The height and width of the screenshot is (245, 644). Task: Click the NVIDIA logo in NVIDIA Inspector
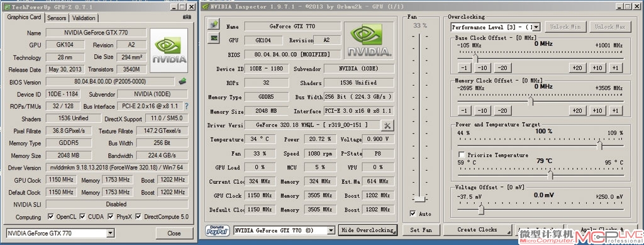(x=369, y=40)
